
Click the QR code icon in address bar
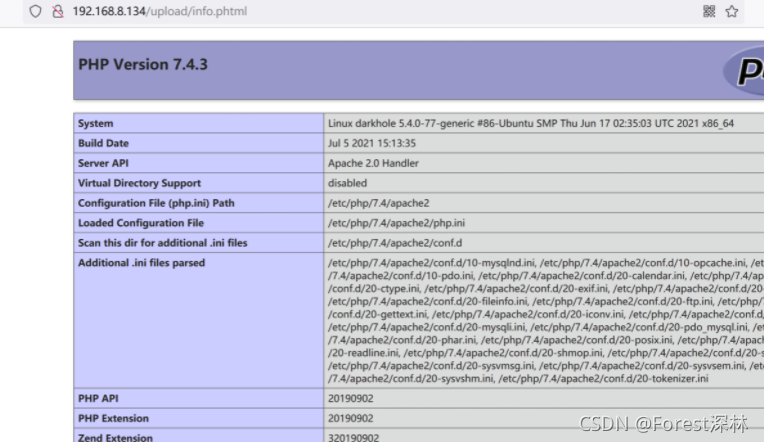(709, 11)
